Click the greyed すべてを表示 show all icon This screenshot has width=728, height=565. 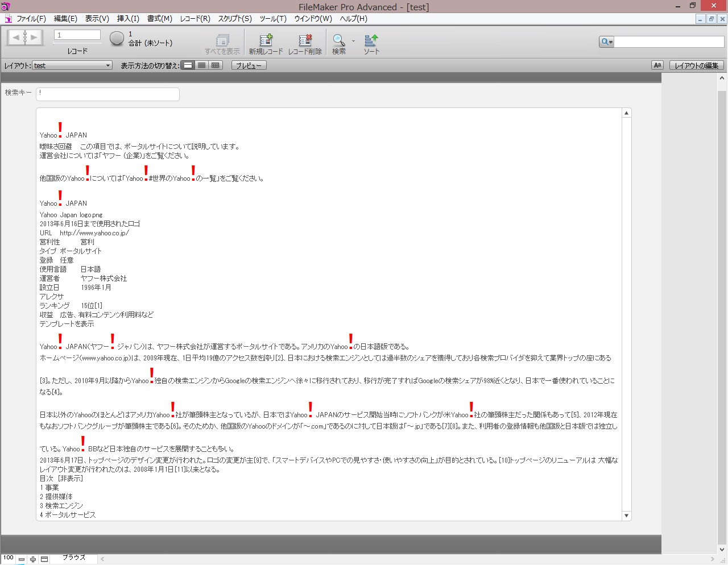[x=222, y=40]
